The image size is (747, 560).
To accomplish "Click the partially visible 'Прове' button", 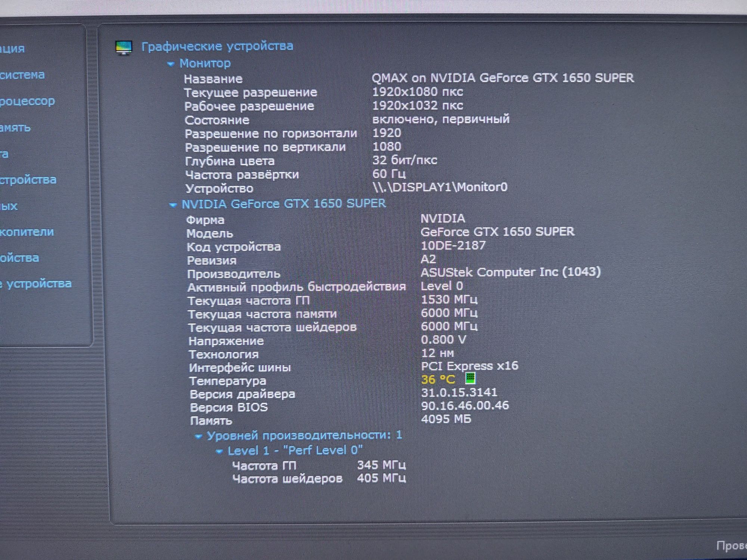I will [731, 545].
